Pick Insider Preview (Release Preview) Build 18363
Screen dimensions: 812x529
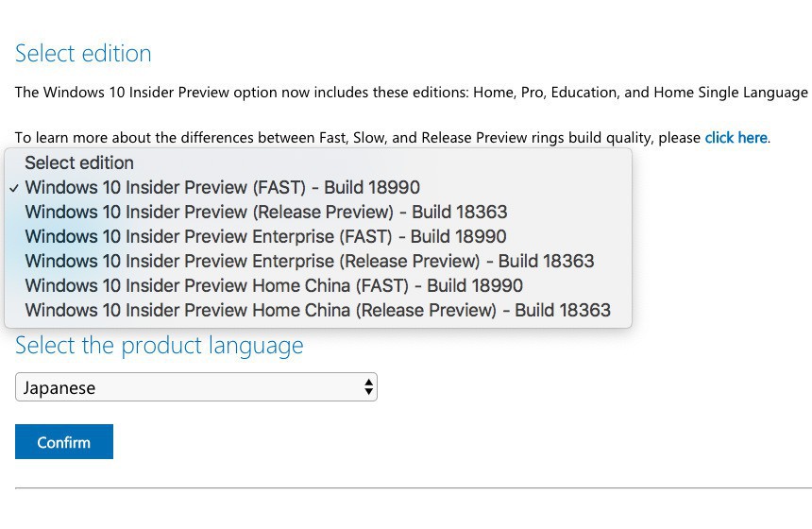pyautogui.click(x=265, y=212)
